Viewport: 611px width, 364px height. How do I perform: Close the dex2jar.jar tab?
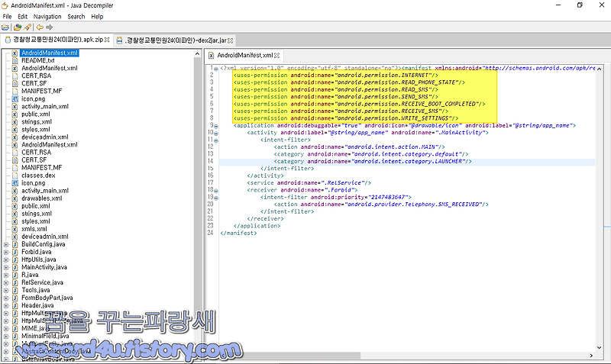coord(231,40)
